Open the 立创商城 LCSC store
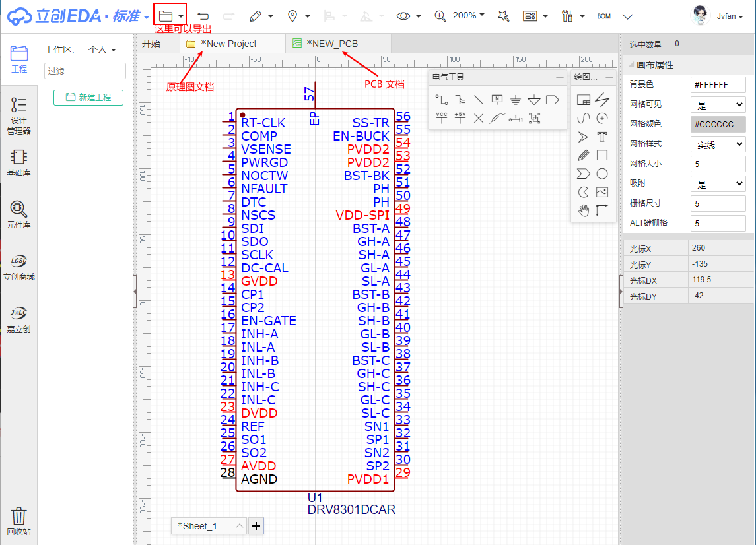This screenshot has width=756, height=545. click(18, 267)
